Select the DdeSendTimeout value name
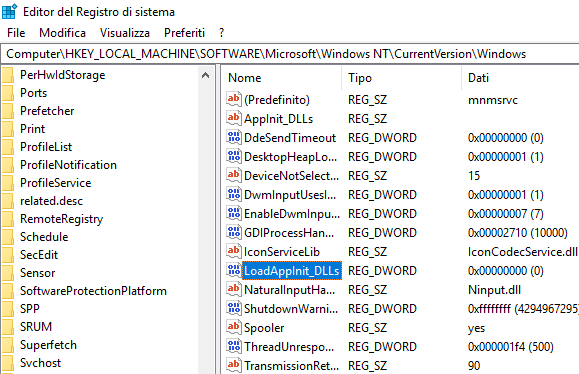The image size is (579, 374). coord(290,138)
